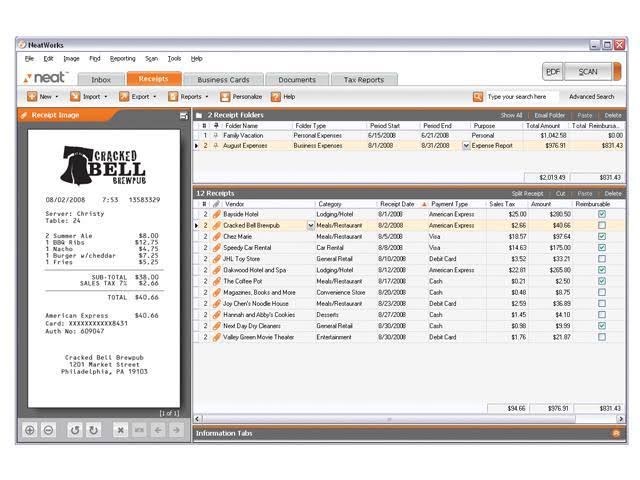Open the New button dropdown arrow
The width and height of the screenshot is (640, 480).
pos(57,97)
